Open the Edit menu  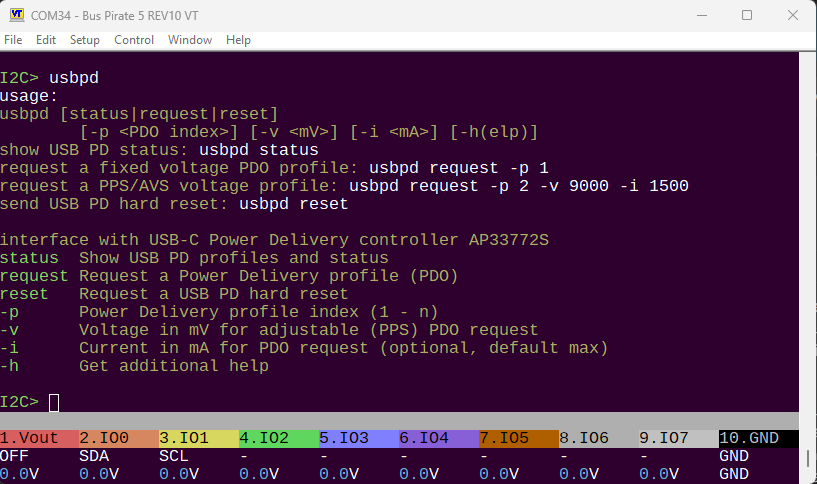(x=46, y=40)
